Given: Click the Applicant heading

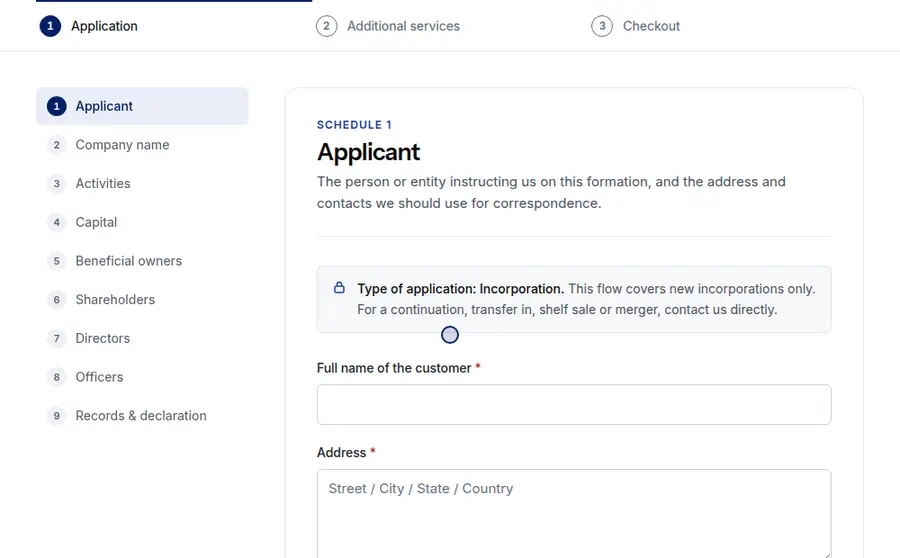Looking at the screenshot, I should [368, 152].
